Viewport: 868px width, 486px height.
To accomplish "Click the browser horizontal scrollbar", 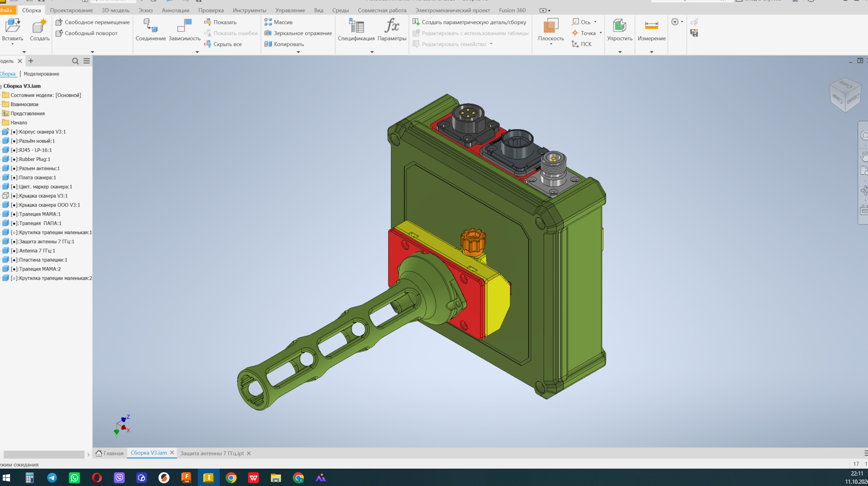I will coord(44,454).
